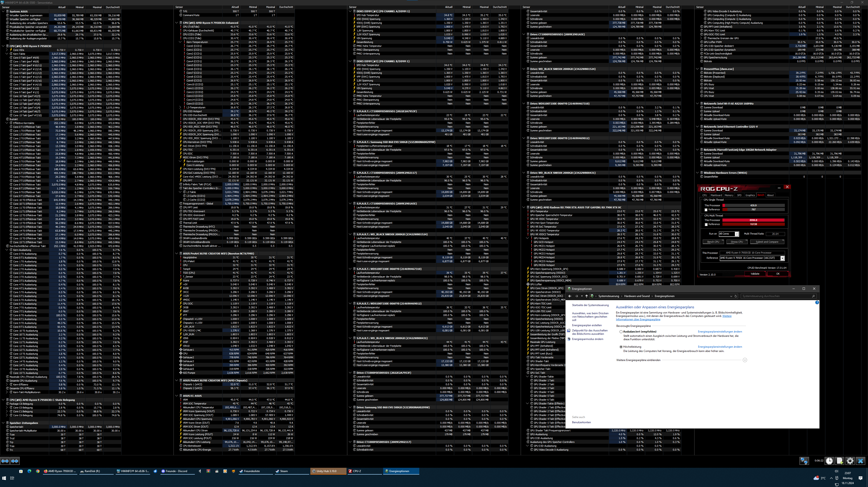Click HWiNFO expand columns arrows button
868x487 pixels.
[5, 461]
